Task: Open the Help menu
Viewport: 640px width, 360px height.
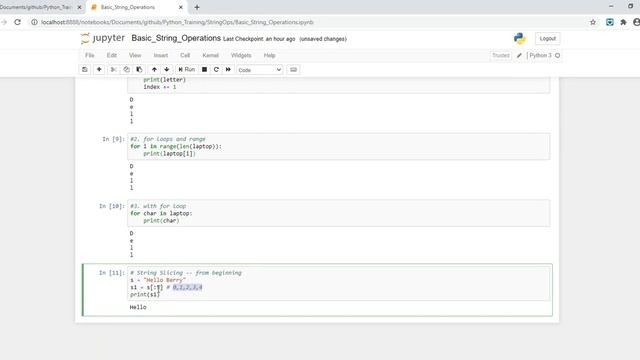Action: (269, 56)
